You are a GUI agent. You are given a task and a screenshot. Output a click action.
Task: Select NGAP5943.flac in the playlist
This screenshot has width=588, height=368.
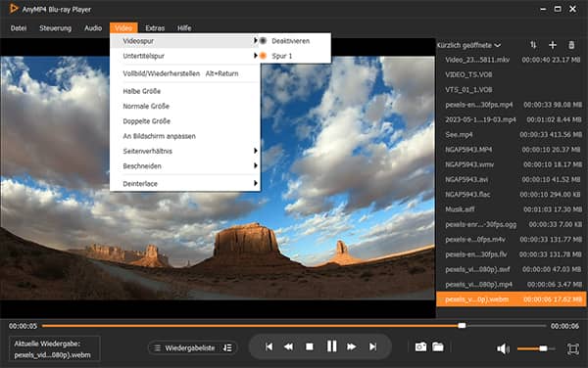tap(512, 195)
